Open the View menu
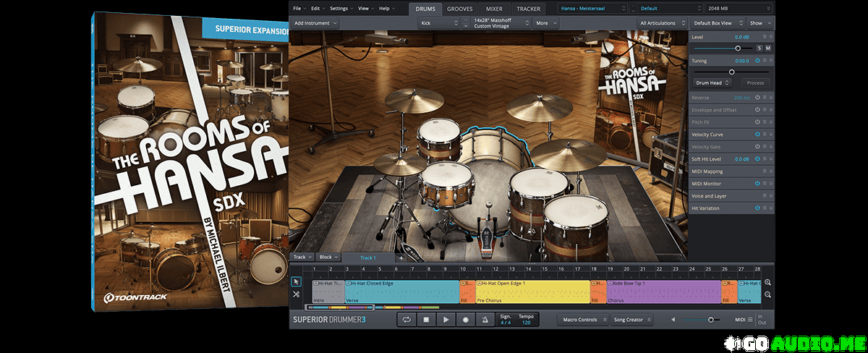The image size is (868, 353). pyautogui.click(x=365, y=8)
